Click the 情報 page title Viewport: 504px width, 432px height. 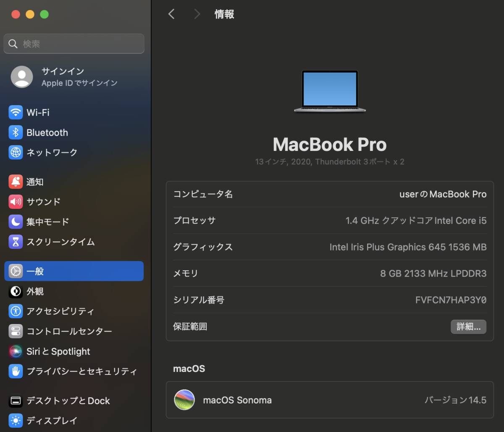pyautogui.click(x=224, y=14)
